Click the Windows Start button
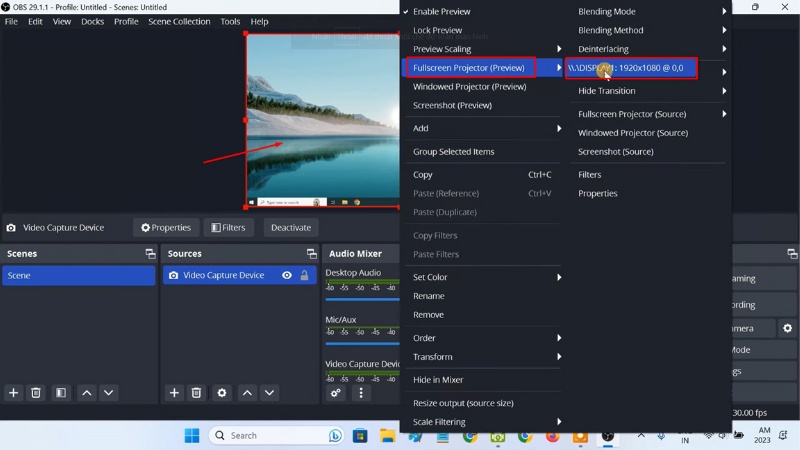This screenshot has height=450, width=800. [x=192, y=436]
